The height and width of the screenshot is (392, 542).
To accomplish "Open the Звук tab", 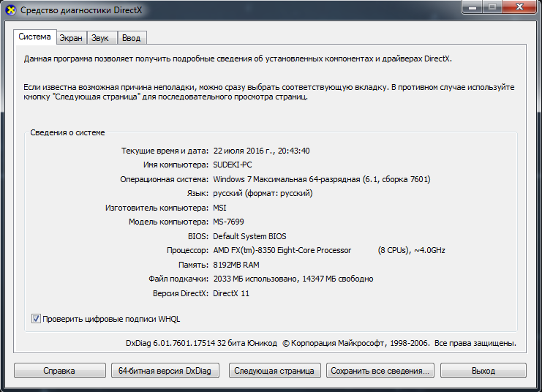I will [101, 38].
